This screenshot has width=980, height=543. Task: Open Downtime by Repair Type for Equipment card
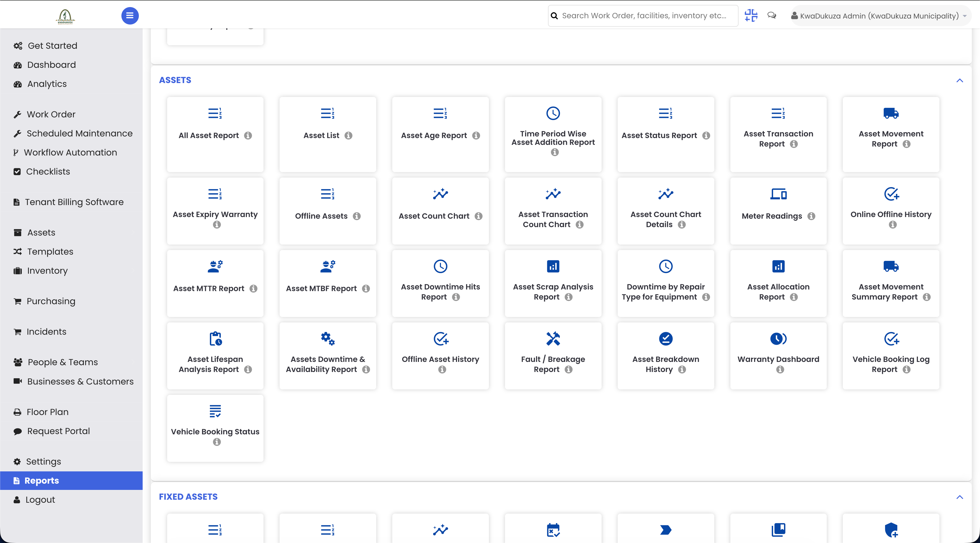[x=665, y=283]
